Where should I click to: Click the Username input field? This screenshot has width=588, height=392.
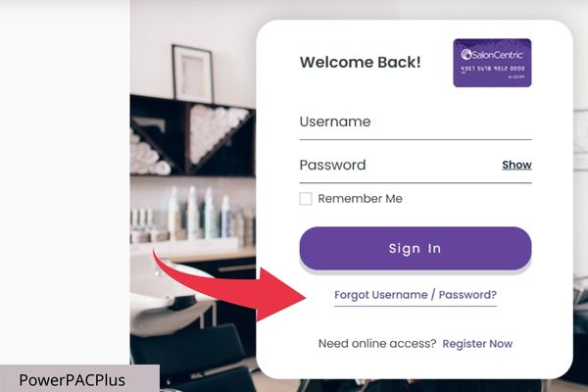416,122
